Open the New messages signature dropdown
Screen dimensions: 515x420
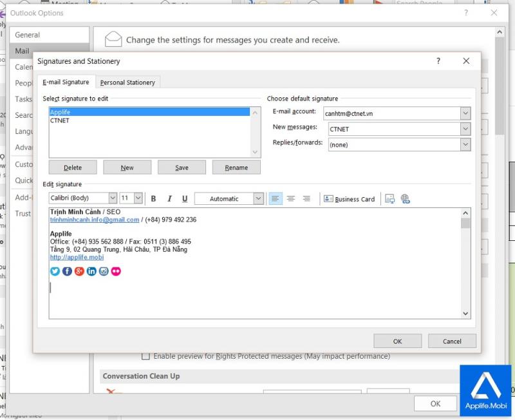465,129
